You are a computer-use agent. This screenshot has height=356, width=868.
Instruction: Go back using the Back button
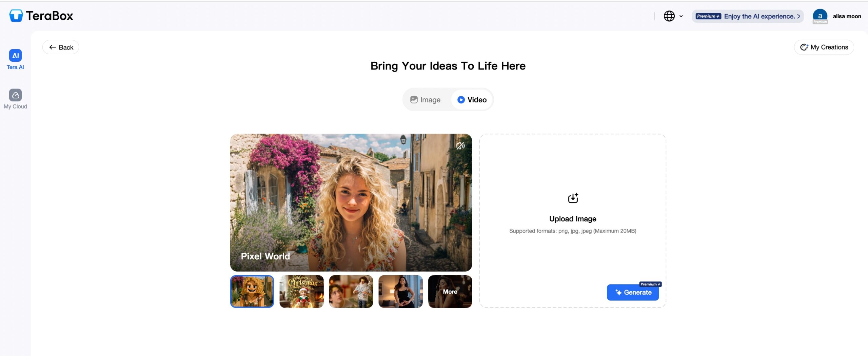[x=61, y=47]
